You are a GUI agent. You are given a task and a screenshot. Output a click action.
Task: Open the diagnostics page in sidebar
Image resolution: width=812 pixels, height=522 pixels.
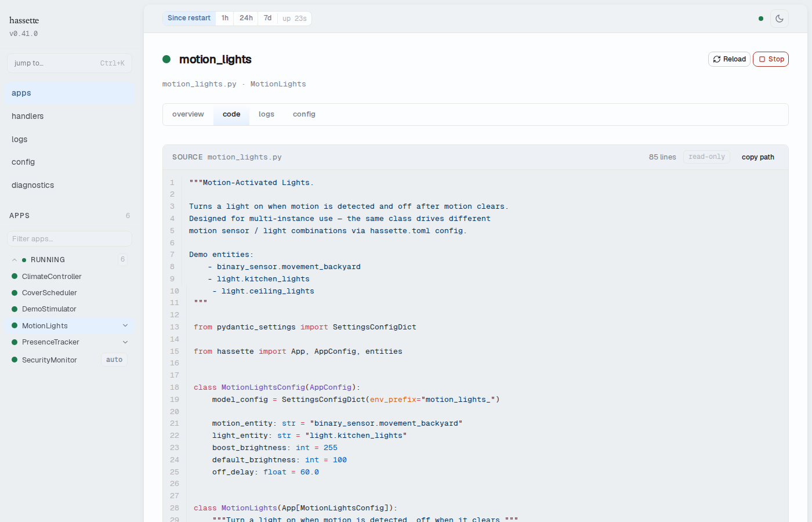(x=70, y=185)
